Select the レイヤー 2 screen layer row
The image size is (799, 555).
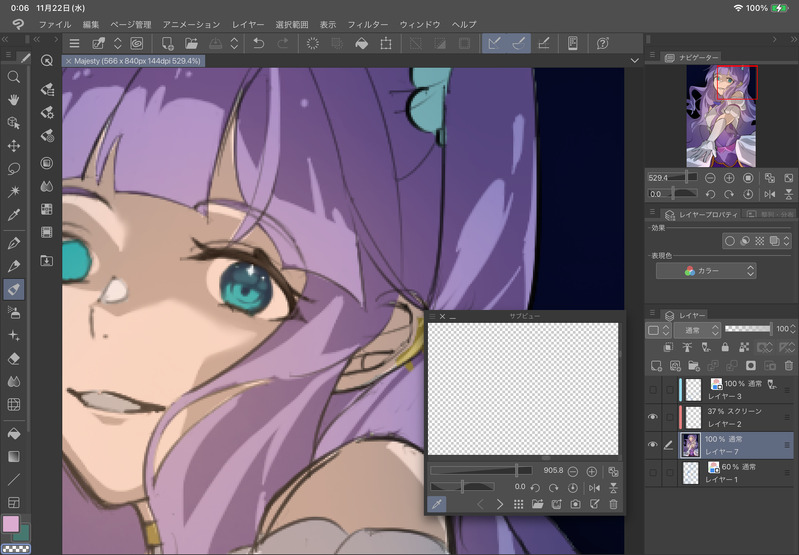(720, 417)
